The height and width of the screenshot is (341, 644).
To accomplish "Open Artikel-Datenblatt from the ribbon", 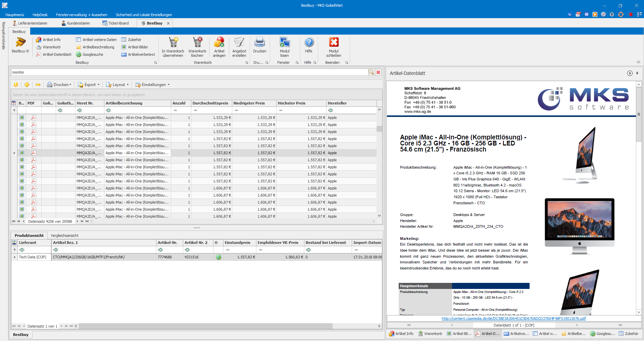I will point(54,54).
